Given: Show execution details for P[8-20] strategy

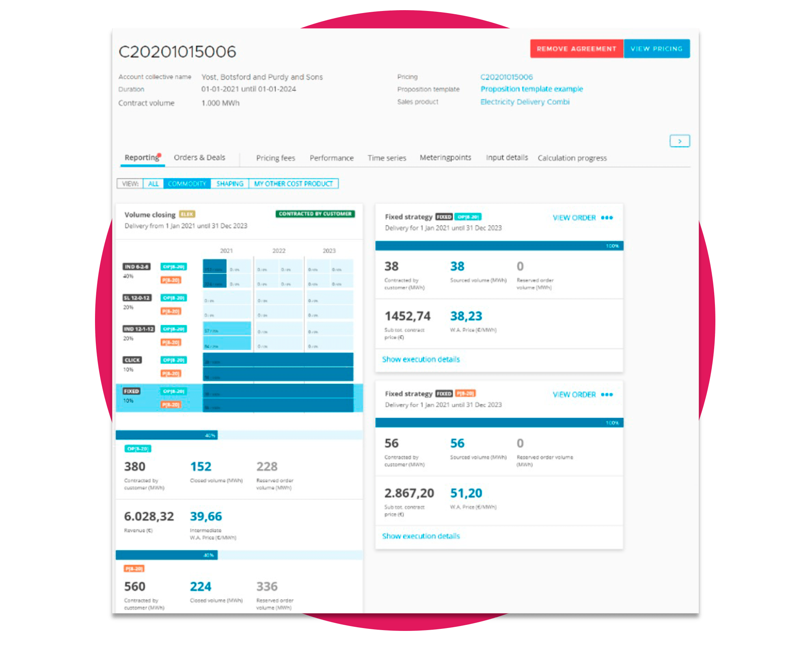Looking at the screenshot, I should click(x=421, y=536).
